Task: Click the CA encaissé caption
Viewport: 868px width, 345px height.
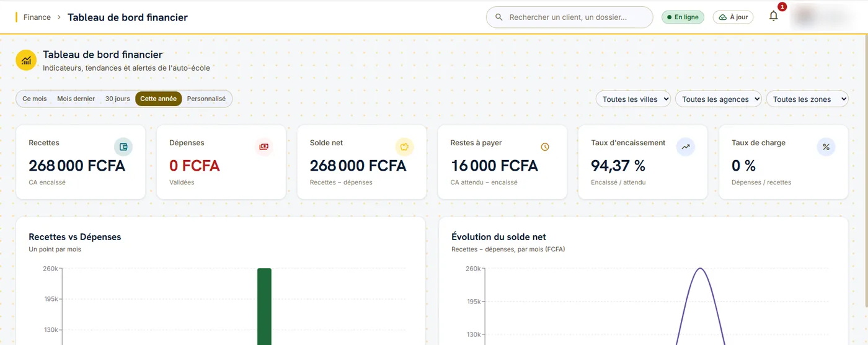Action: [47, 182]
